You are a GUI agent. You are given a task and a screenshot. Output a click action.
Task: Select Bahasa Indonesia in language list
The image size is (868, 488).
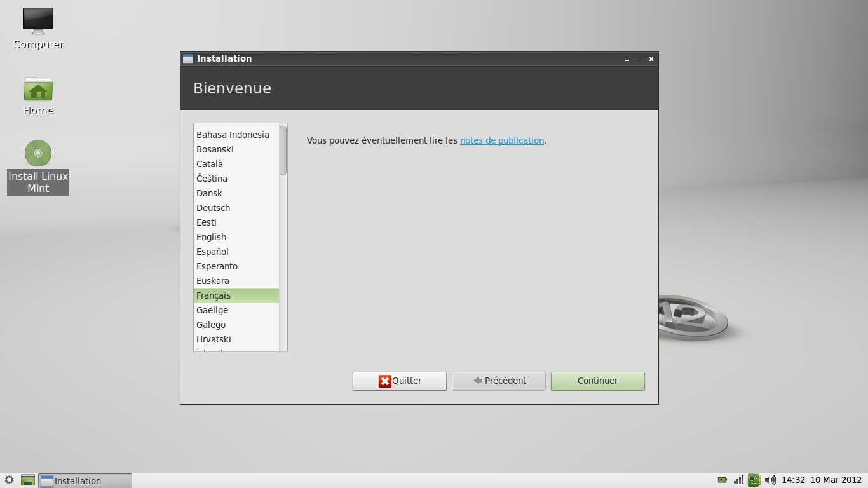236,135
